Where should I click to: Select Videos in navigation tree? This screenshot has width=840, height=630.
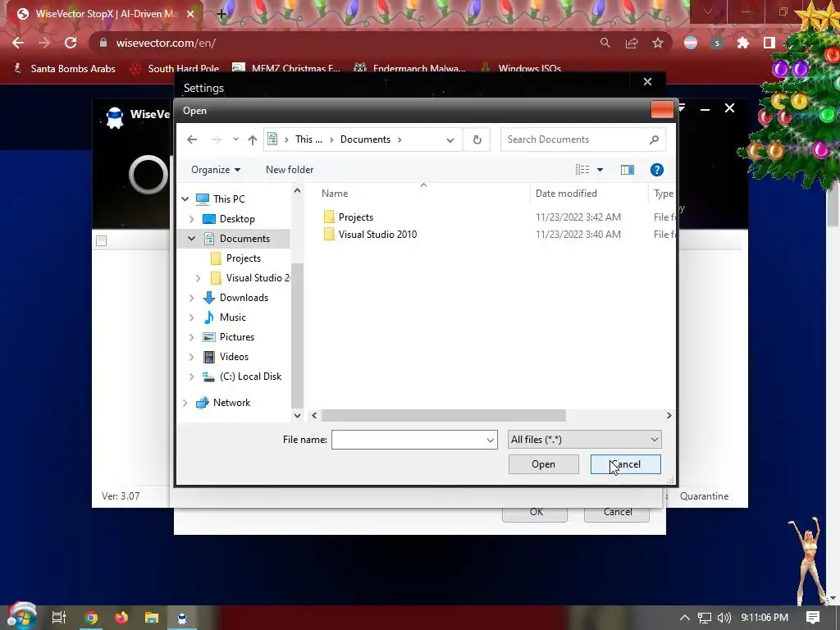226,357
